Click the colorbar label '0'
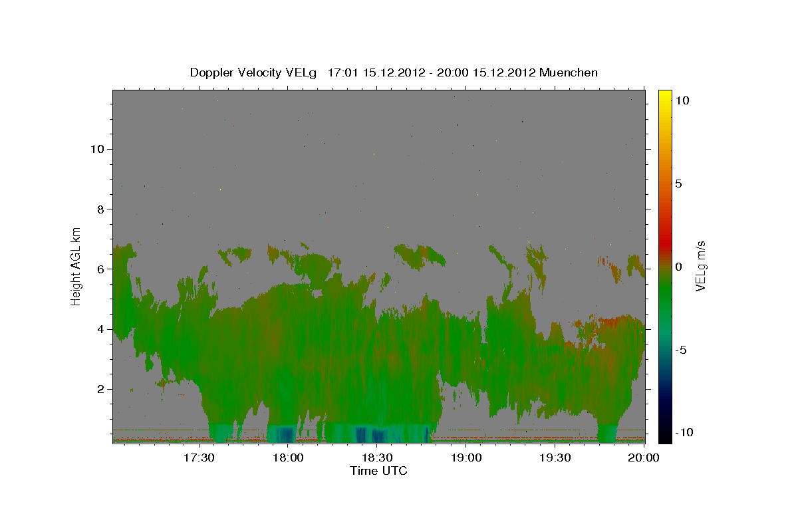Viewport: 798px width, 532px height. 678,267
